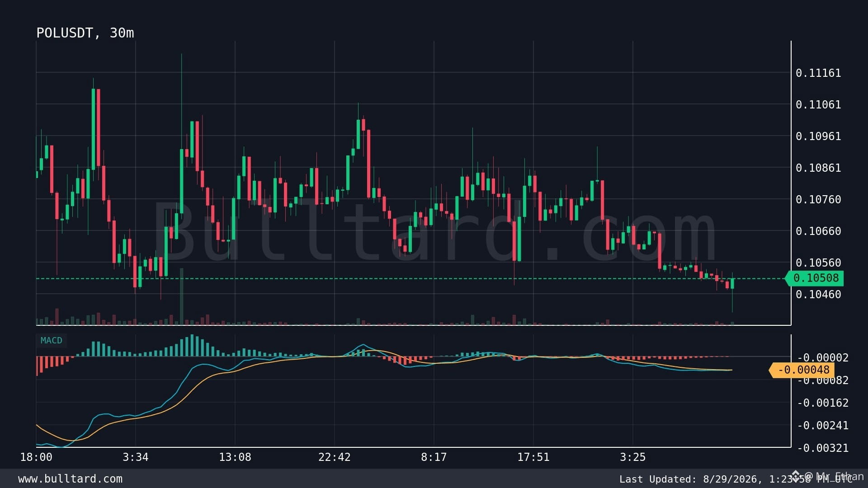Click the 0.10961 price axis label
Screen dimensions: 868x488
818,136
